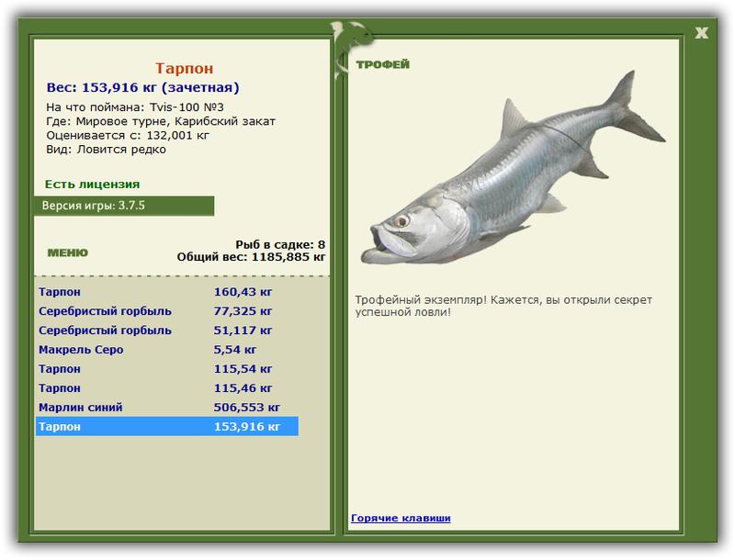Click the Рыб в садке: 8 text

(280, 244)
